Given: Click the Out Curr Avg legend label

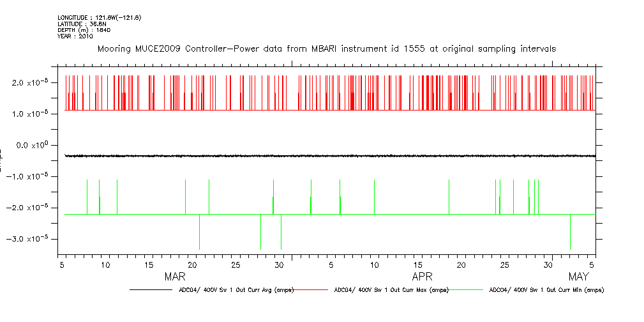Looking at the screenshot, I should 236,290.
